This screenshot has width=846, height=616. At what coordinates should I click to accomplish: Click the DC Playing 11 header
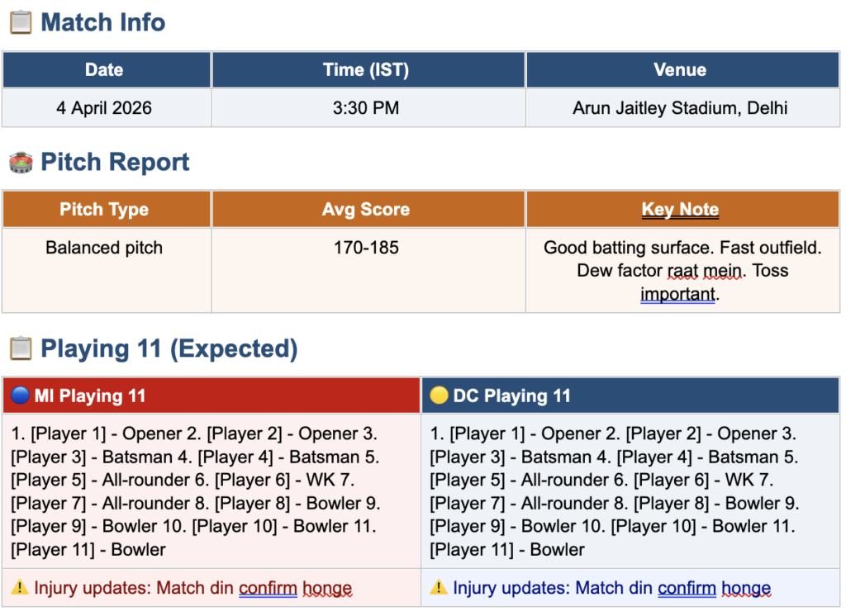point(630,396)
